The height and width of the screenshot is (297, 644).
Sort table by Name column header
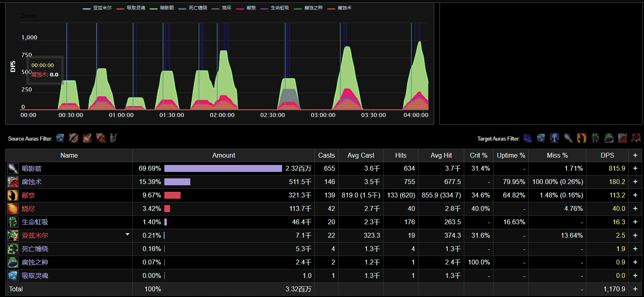[69, 155]
